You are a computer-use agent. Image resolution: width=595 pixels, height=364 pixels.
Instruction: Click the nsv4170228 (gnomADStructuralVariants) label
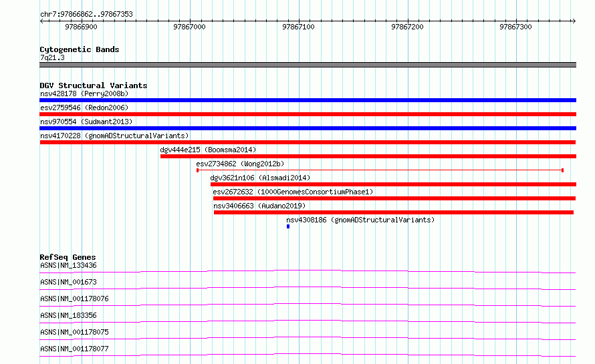click(x=114, y=136)
